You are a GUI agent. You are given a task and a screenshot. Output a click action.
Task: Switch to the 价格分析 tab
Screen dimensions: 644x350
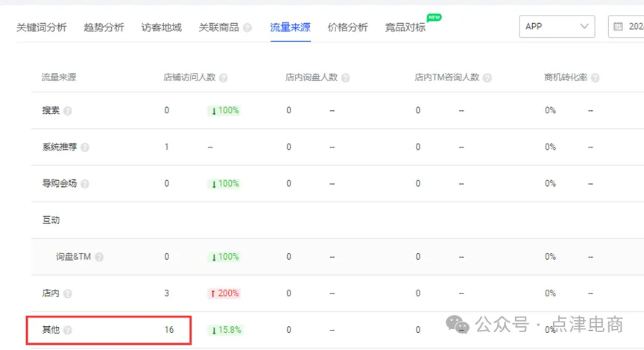[347, 28]
